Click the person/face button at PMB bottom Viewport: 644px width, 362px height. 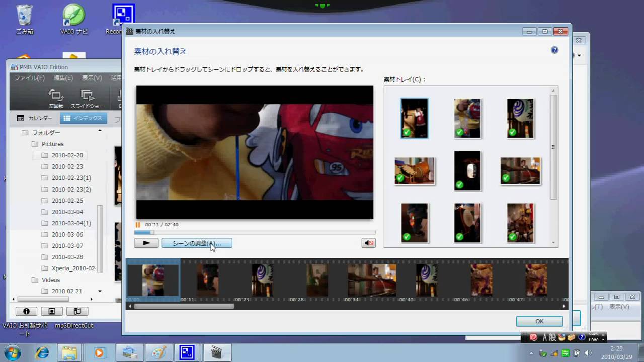[52, 311]
